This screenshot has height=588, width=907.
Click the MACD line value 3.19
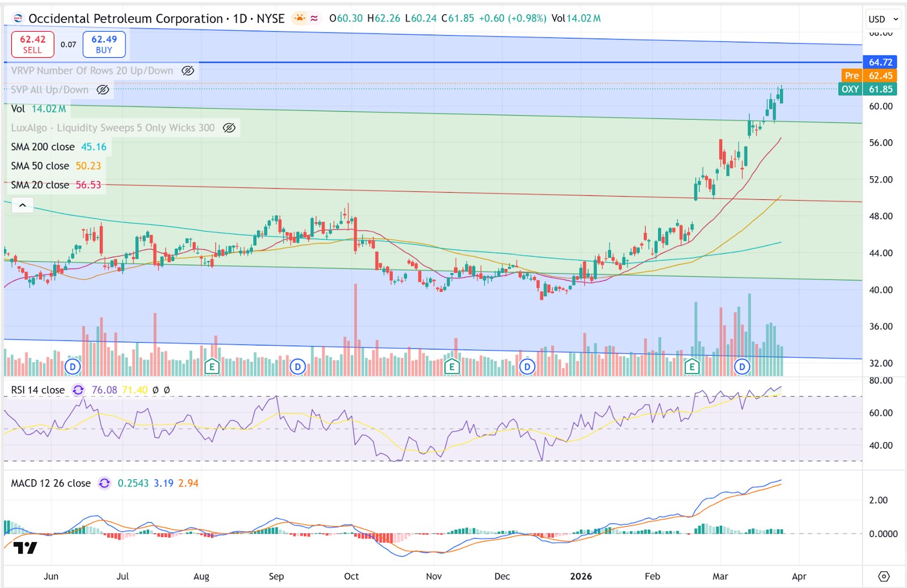click(x=164, y=483)
